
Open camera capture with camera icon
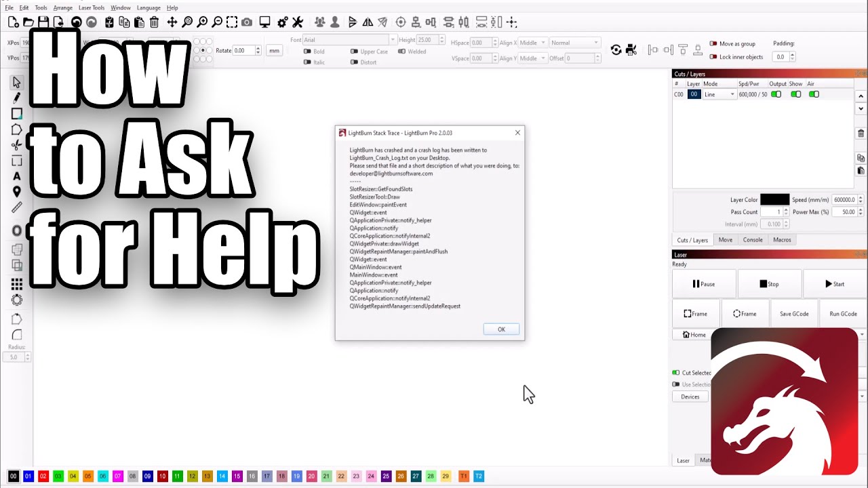(x=247, y=22)
